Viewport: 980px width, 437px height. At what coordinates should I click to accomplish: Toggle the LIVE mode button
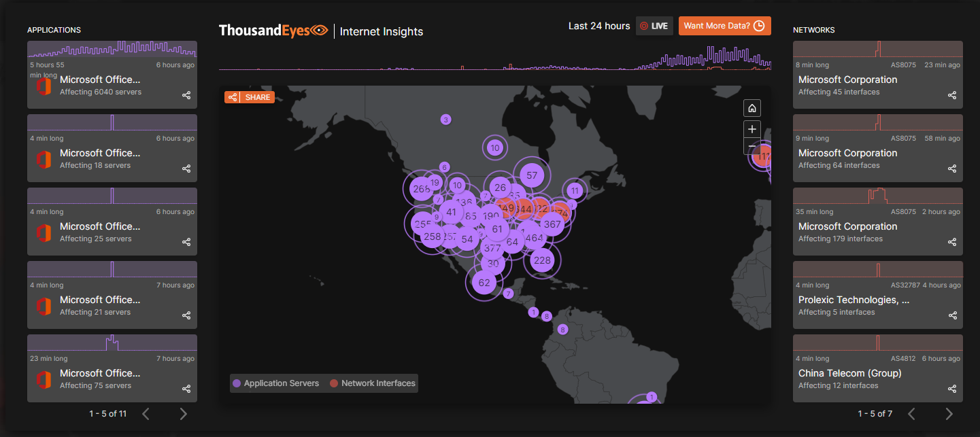coord(654,26)
